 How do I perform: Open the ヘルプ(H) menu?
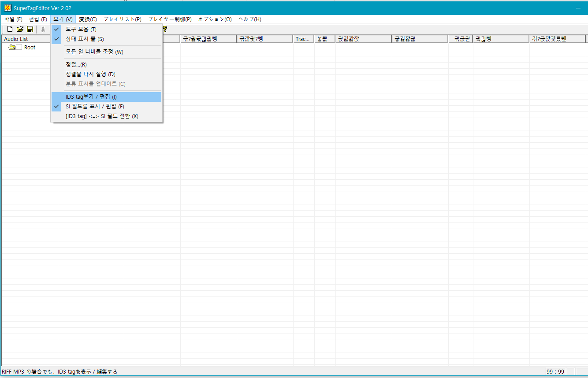(249, 19)
